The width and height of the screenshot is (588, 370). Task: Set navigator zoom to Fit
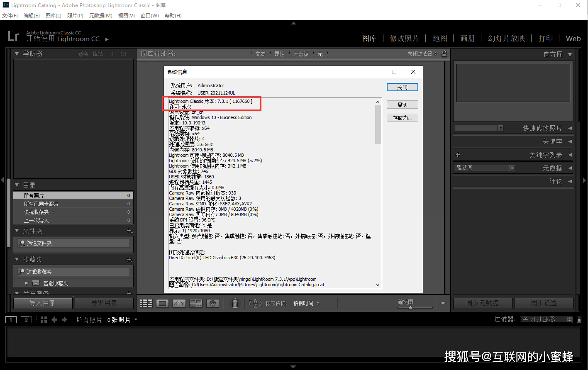[x=83, y=54]
